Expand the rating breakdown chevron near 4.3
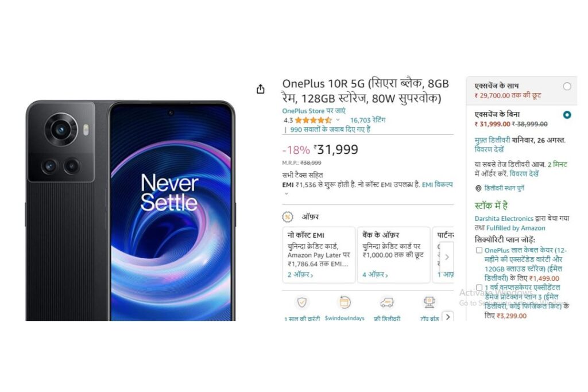The image size is (588, 392). coord(338,120)
